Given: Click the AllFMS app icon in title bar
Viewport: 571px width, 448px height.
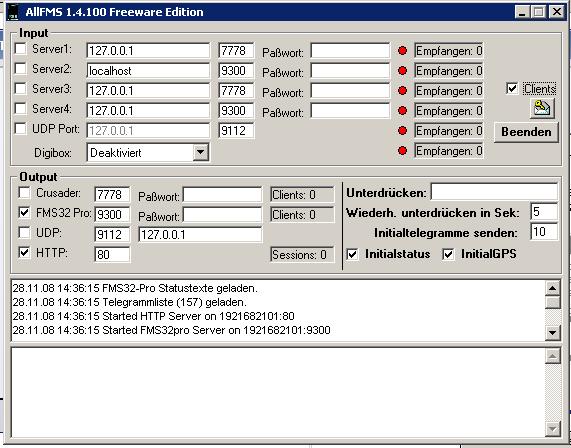Looking at the screenshot, I should [13, 12].
